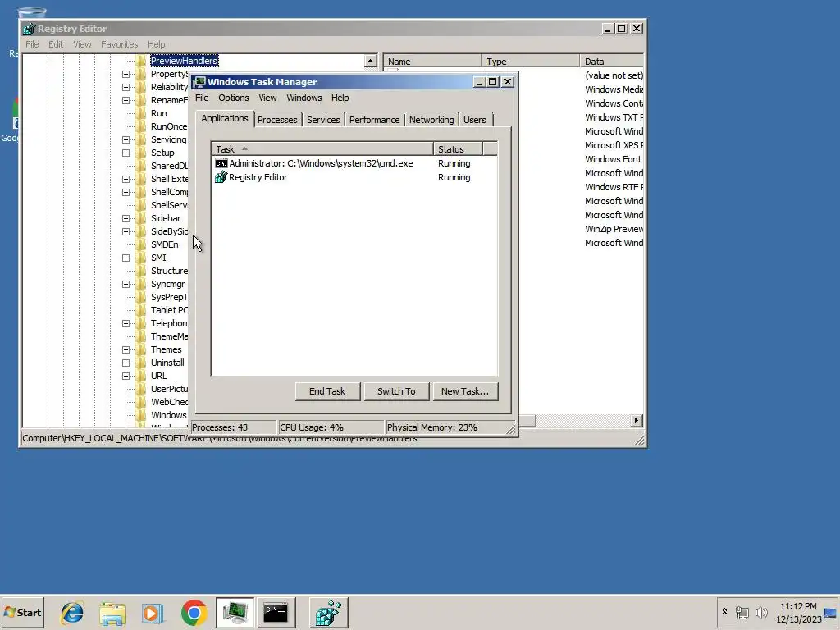
Task: Open Registry Editor Edit menu
Action: pos(56,44)
